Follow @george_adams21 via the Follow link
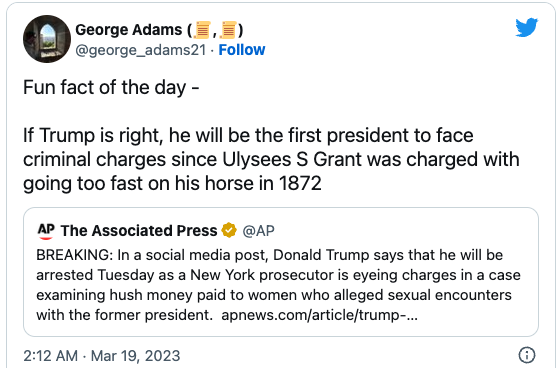This screenshot has height=368, width=556. coord(241,50)
